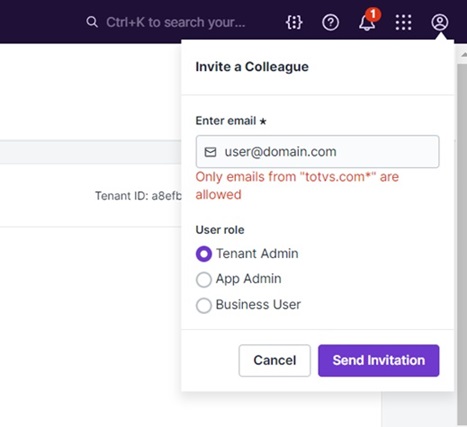Open the user profile icon
The image size is (467, 427).
[x=440, y=23]
